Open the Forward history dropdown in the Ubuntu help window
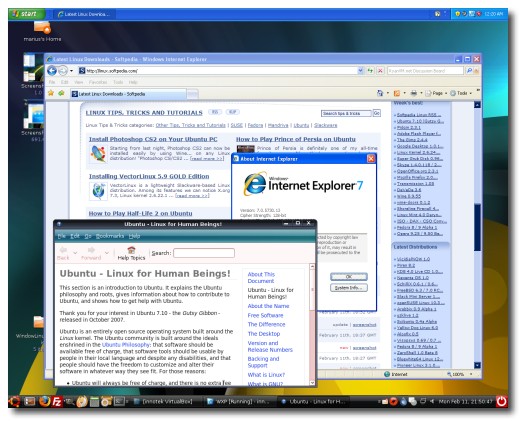Screen dimensions: 521x421 click(107, 253)
